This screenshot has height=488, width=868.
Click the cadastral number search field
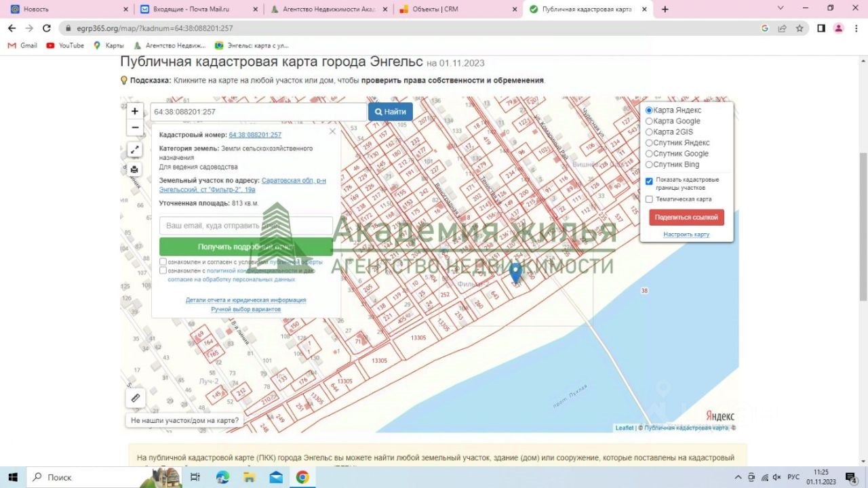pos(258,112)
